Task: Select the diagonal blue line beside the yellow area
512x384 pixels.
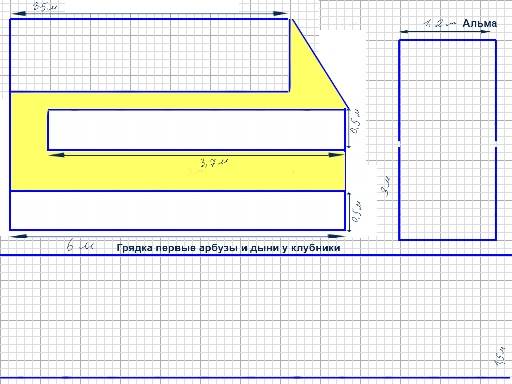Action: pos(320,64)
